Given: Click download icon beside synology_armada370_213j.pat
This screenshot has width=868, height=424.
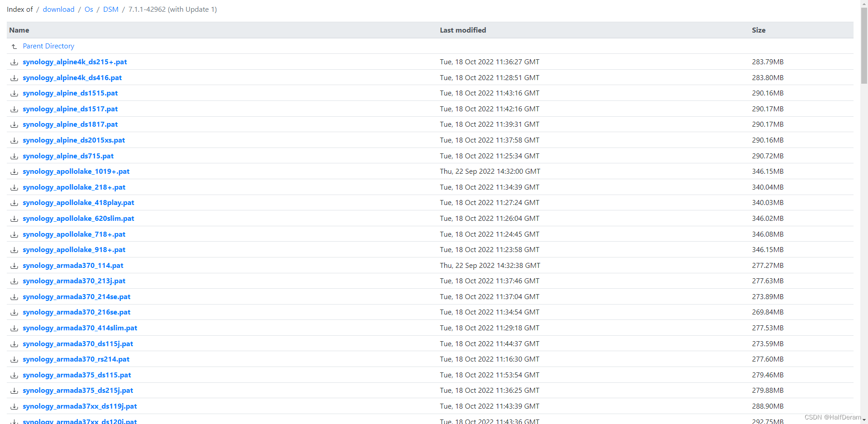Looking at the screenshot, I should [14, 281].
